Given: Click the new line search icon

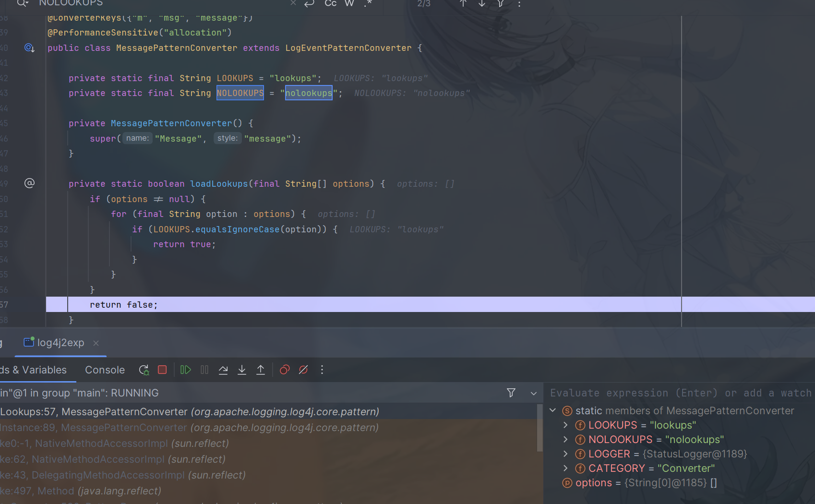Looking at the screenshot, I should pos(310,3).
